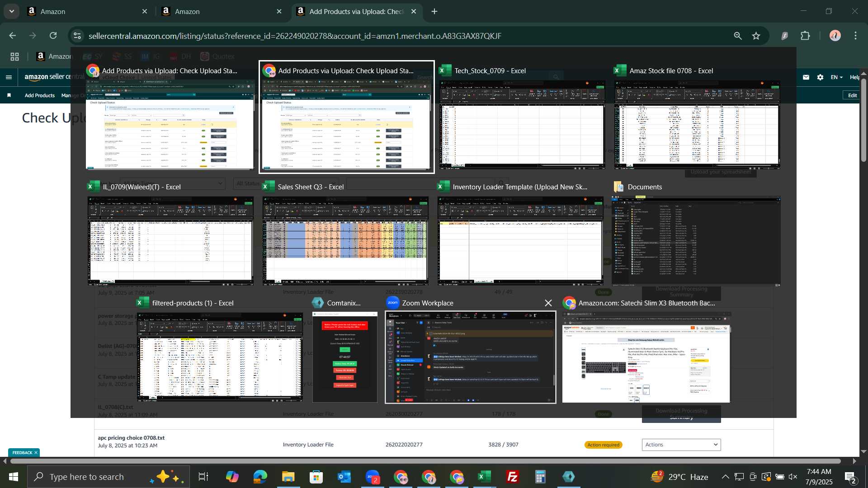Close the FEEDBACK tag

36,453
